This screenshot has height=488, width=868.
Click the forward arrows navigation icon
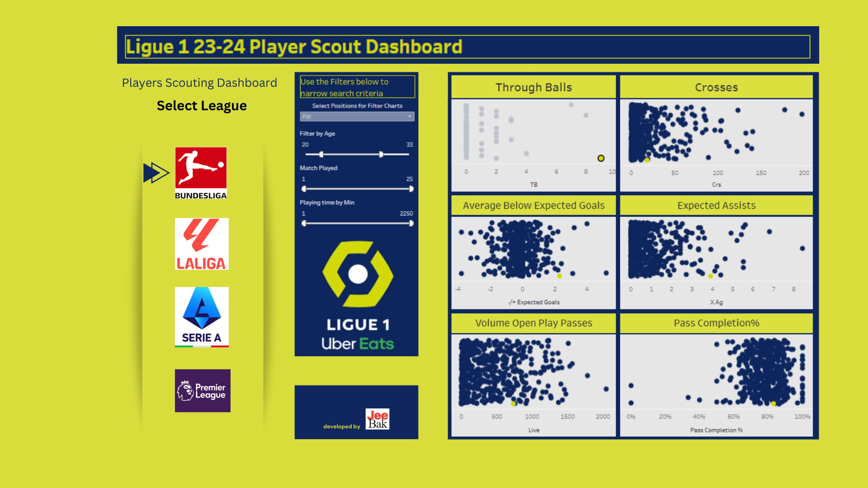(x=155, y=173)
